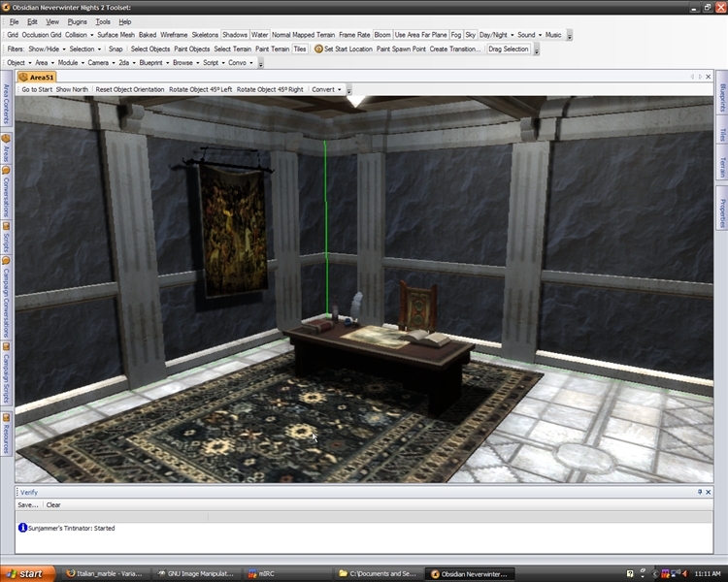Image resolution: width=728 pixels, height=582 pixels.
Task: Click the Area51 tab icon
Action: click(24, 77)
